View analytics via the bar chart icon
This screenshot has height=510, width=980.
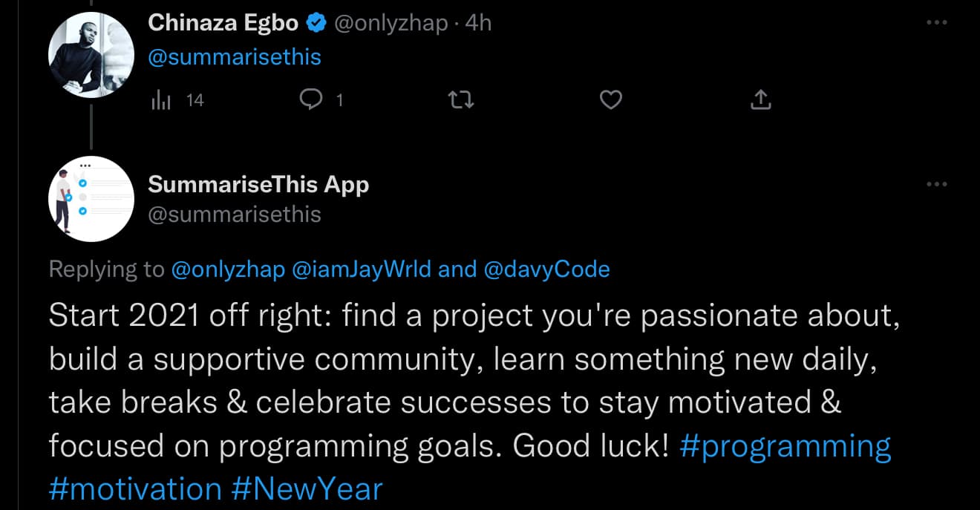tap(161, 99)
